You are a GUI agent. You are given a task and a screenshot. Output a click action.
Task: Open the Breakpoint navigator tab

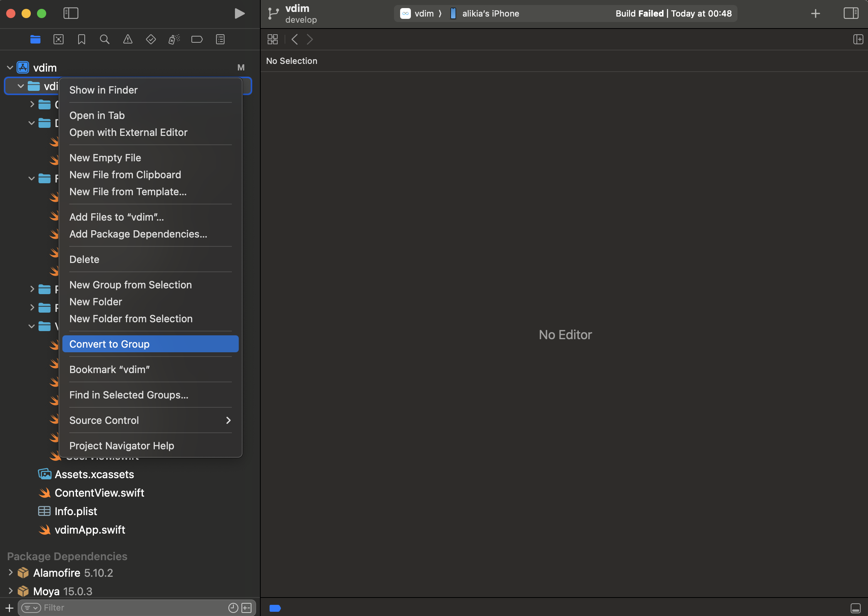(x=197, y=39)
